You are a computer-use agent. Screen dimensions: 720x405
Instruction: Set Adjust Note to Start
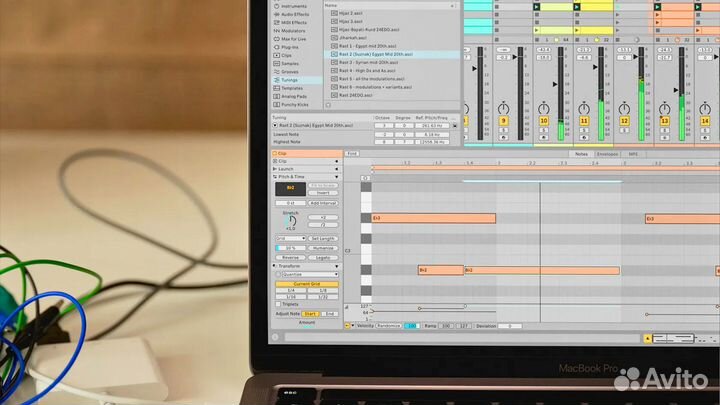pos(310,314)
